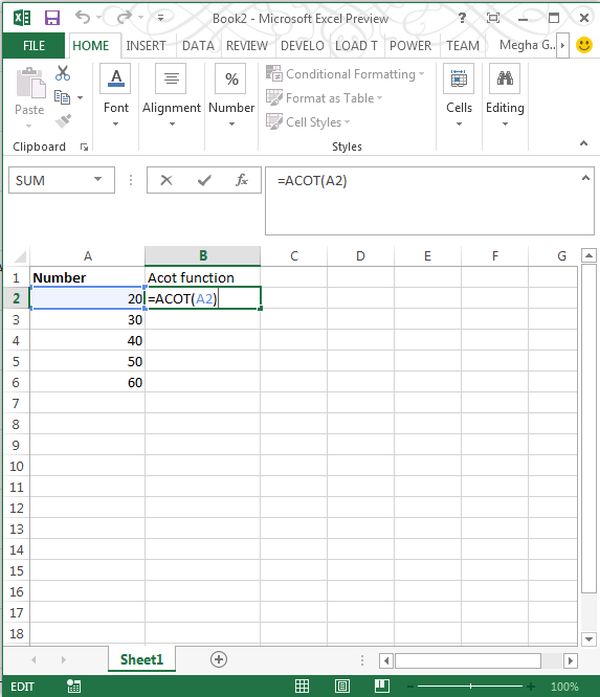This screenshot has width=600, height=697.
Task: Switch to the HOME tab
Action: point(91,45)
